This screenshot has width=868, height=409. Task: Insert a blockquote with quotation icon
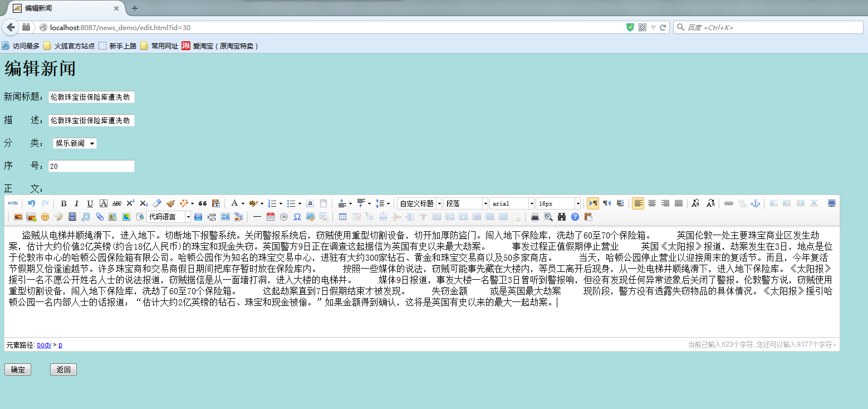[203, 203]
